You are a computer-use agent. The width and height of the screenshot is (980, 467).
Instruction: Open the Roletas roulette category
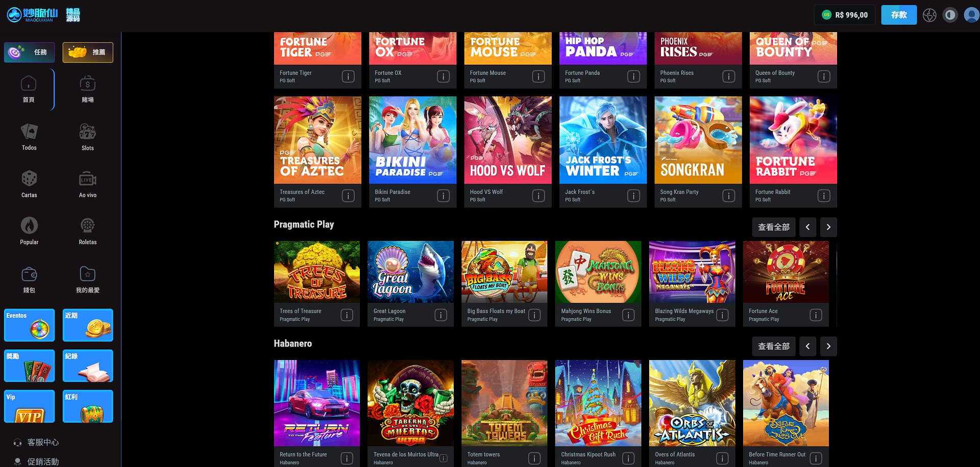point(87,231)
